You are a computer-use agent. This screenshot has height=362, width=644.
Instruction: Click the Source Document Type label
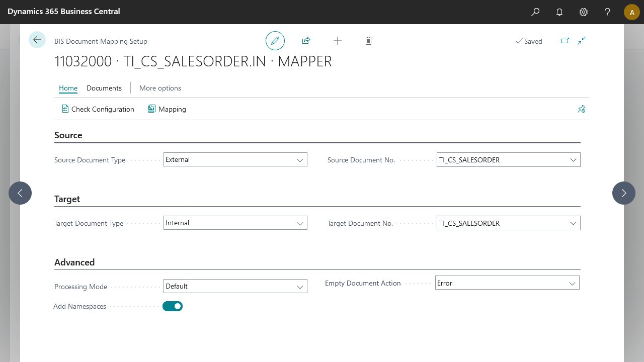(x=90, y=160)
